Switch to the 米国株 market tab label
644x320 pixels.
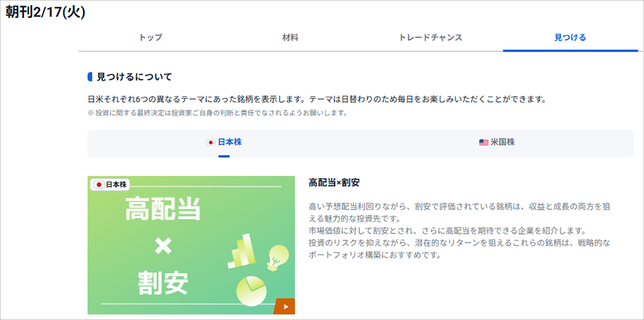(503, 142)
